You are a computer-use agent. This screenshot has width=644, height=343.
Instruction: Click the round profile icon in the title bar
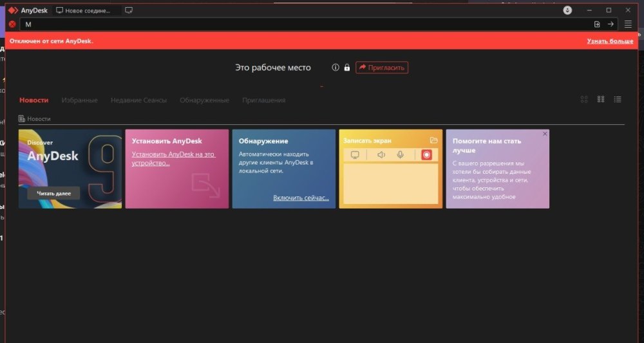[x=567, y=10]
